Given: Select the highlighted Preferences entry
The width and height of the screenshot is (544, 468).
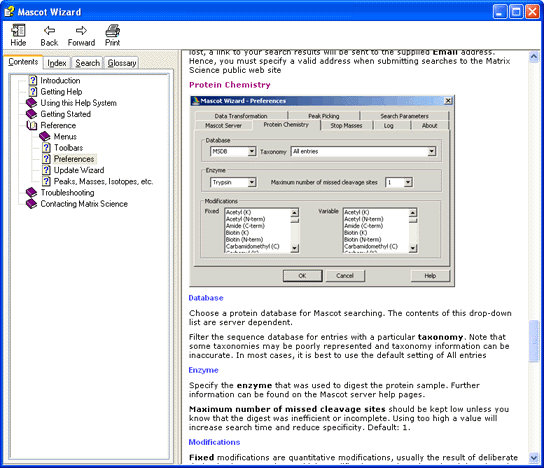Looking at the screenshot, I should [74, 159].
